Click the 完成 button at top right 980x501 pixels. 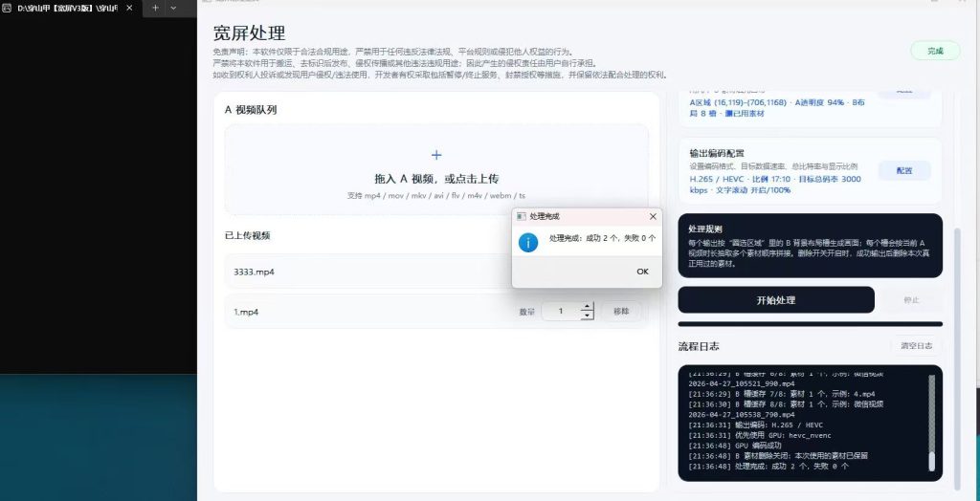935,52
